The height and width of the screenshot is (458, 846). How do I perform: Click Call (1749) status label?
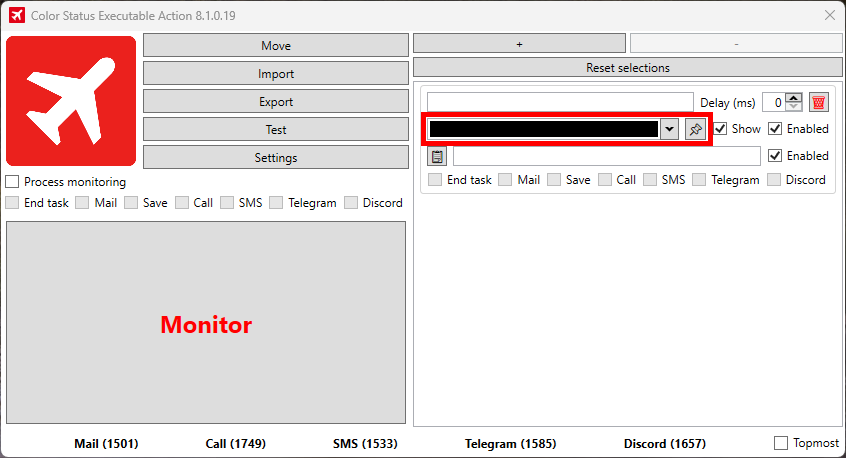[x=236, y=443]
